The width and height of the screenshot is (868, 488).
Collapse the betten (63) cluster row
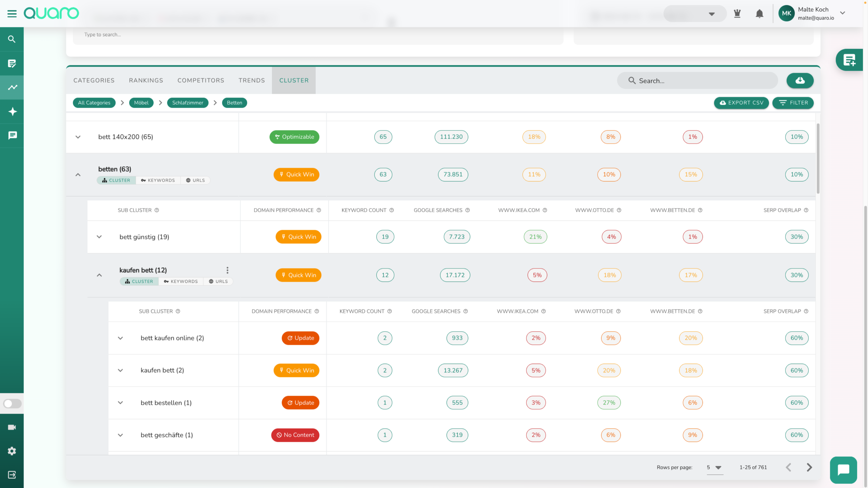(78, 175)
